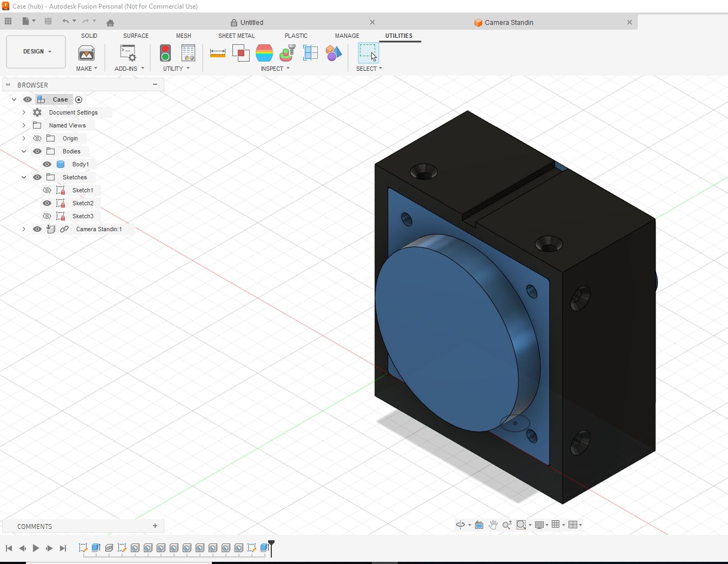This screenshot has height=564, width=728.
Task: Go to the Home view icon
Action: [110, 23]
